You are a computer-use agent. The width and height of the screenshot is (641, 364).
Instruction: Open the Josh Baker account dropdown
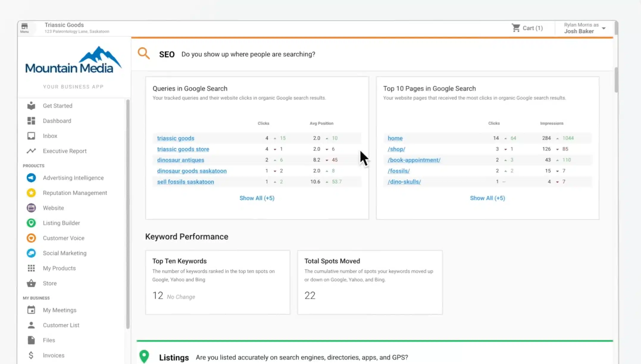point(583,28)
